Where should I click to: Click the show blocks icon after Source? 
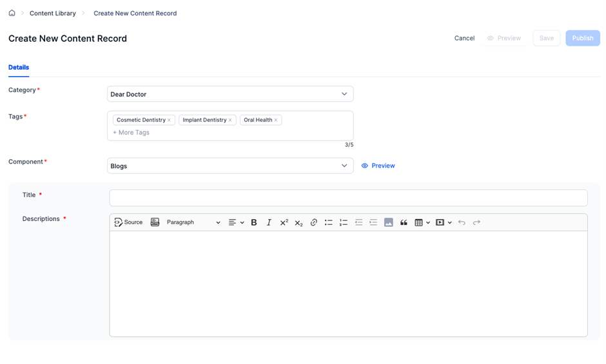pos(155,222)
